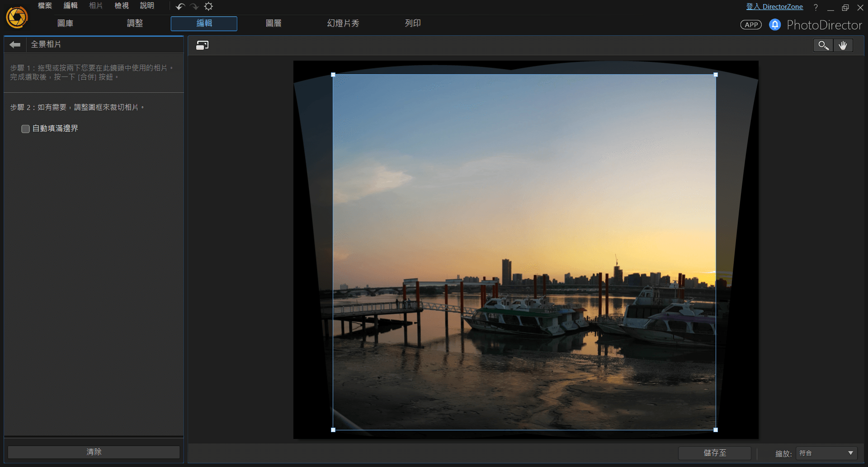Enable 自動填滿邊界 checkbox
The height and width of the screenshot is (467, 868).
26,129
